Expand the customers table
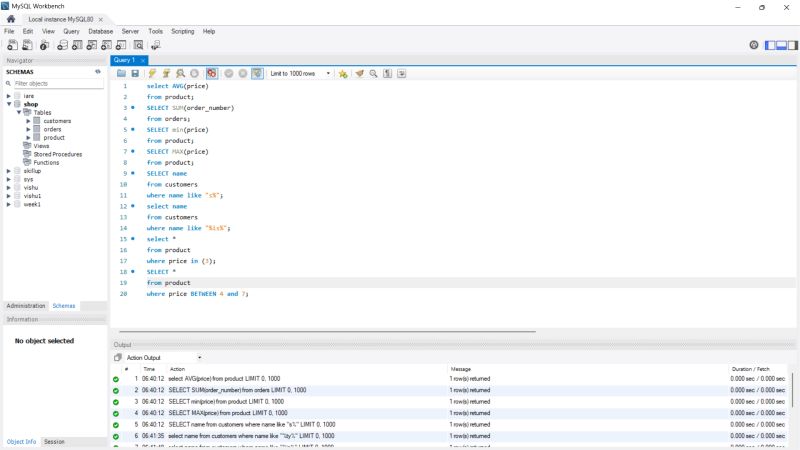Image resolution: width=800 pixels, height=450 pixels. tap(29, 121)
